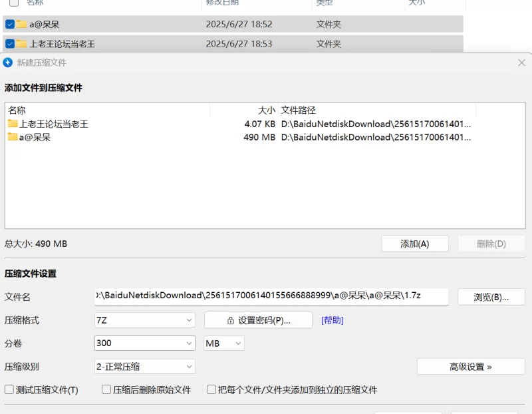Sort dialog list by 大小 column header
This screenshot has height=414, width=532.
pyautogui.click(x=244, y=110)
